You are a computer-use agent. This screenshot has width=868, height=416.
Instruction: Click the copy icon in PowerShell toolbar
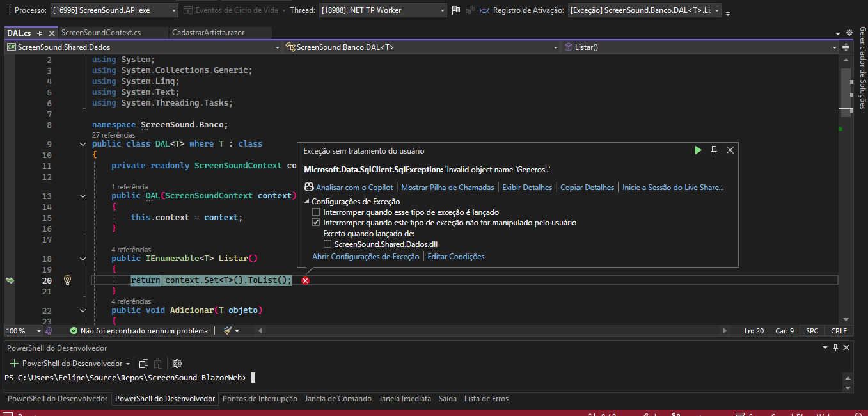144,363
